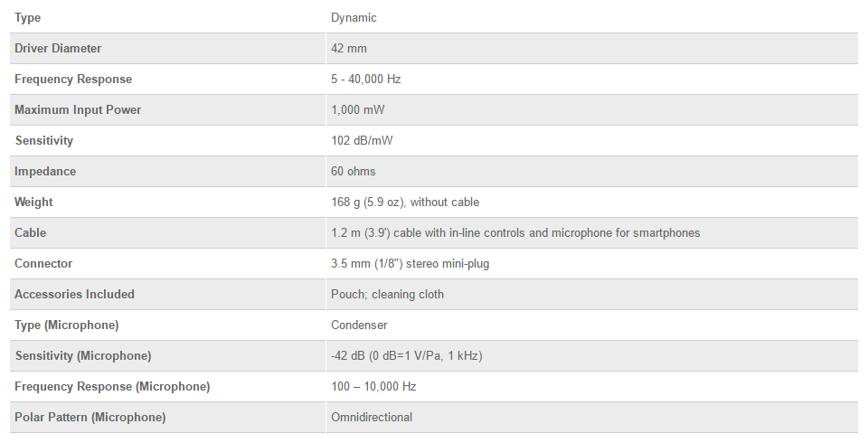Click the Impedance row label

click(x=45, y=172)
